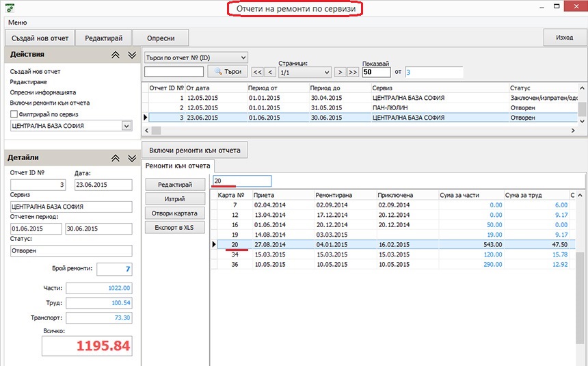Sort reports by the Сервиз column header
588x366 pixels.
(x=440, y=88)
